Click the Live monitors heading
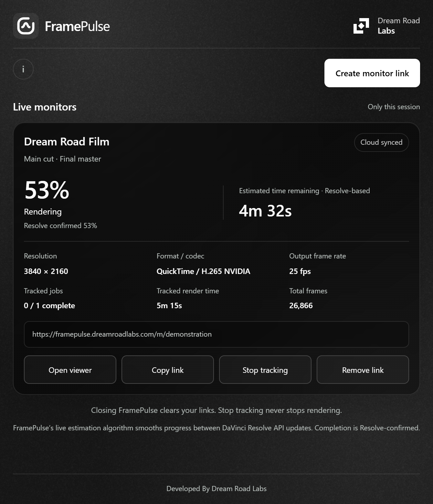This screenshot has width=433, height=504. pyautogui.click(x=45, y=107)
